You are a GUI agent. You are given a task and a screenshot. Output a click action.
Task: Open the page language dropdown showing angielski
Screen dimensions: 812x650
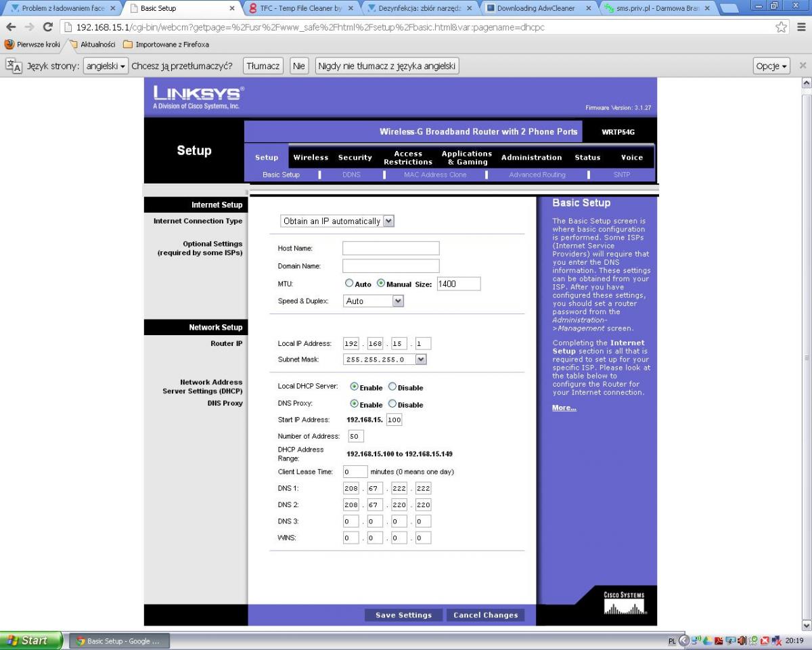(106, 66)
